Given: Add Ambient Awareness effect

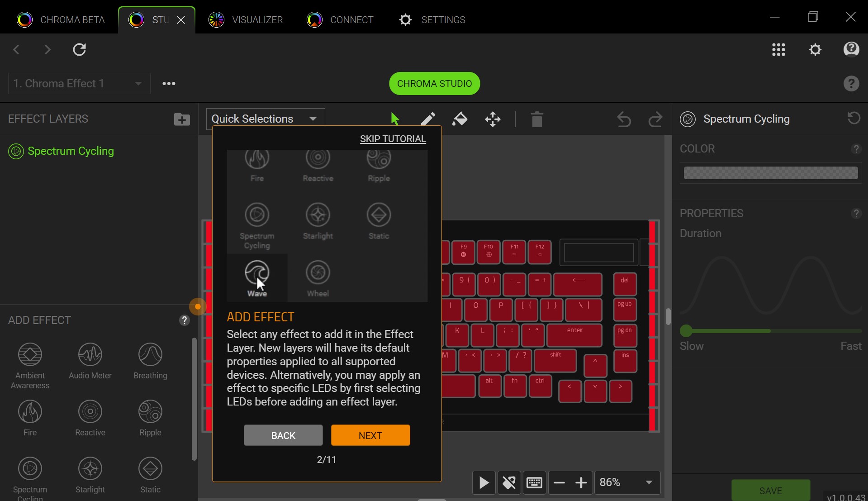Looking at the screenshot, I should [x=30, y=366].
